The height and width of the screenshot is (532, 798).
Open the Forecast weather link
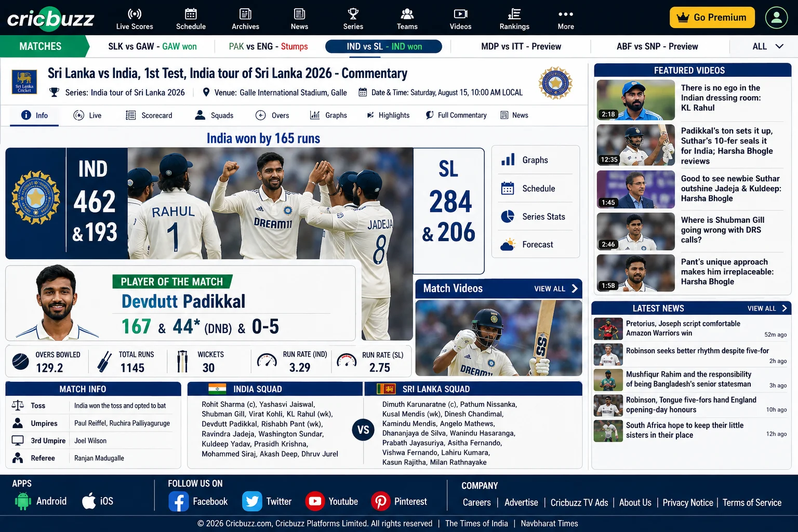tap(536, 244)
